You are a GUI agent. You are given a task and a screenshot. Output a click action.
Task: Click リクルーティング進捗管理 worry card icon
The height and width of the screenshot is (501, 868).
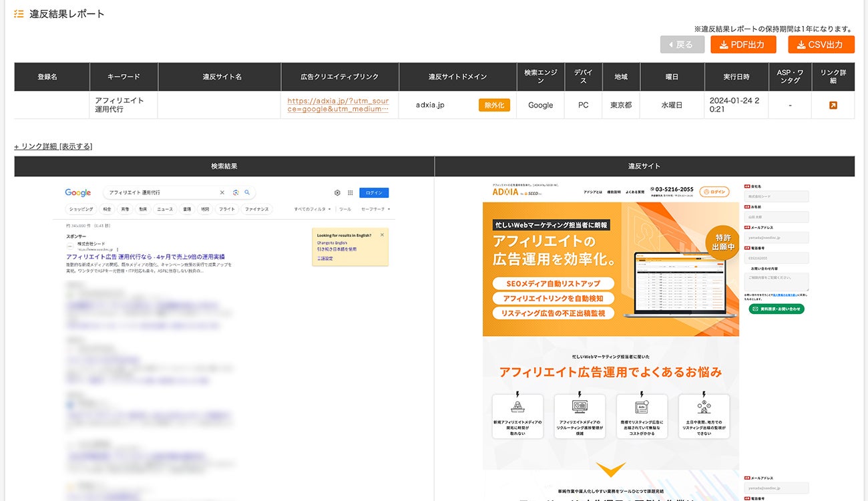tap(580, 406)
